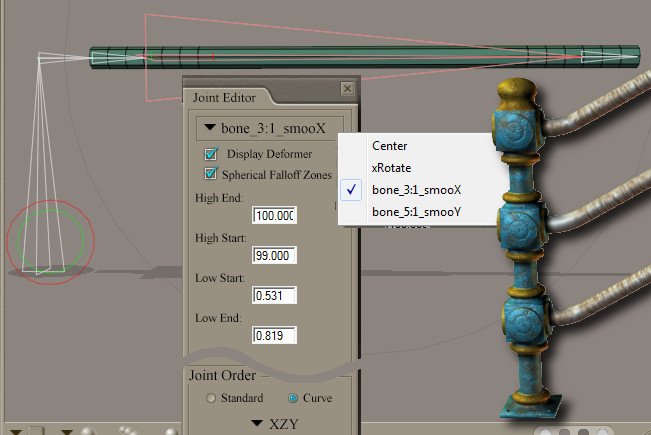Select Standard joint order option
This screenshot has width=651, height=435.
211,398
